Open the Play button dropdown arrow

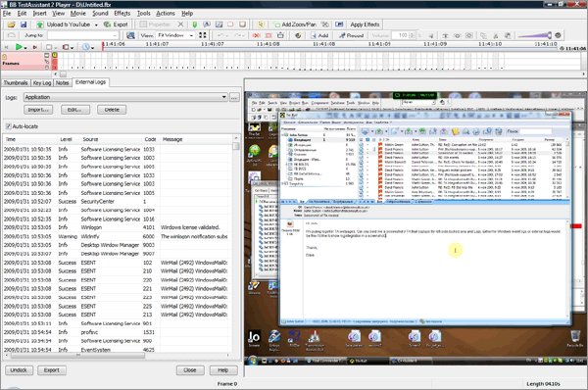point(25,48)
